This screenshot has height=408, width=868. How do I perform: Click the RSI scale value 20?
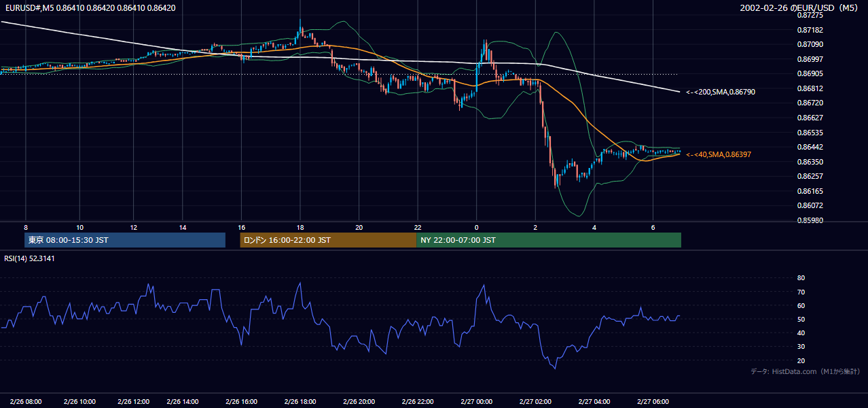(801, 360)
